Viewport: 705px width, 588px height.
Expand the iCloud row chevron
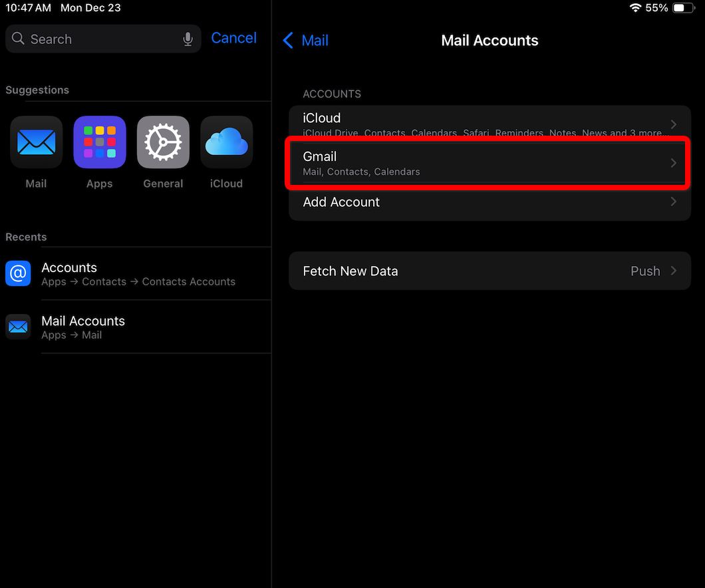pyautogui.click(x=674, y=124)
